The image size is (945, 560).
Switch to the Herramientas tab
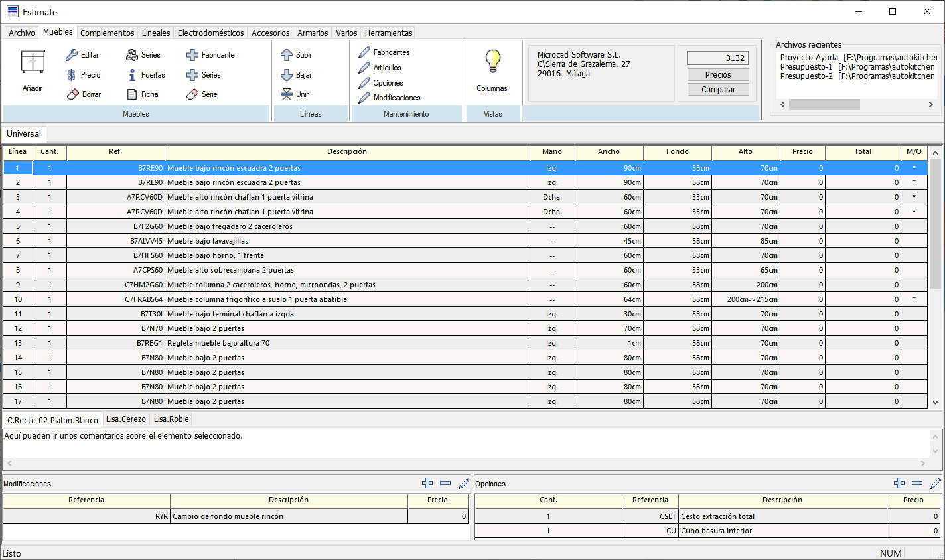(388, 33)
